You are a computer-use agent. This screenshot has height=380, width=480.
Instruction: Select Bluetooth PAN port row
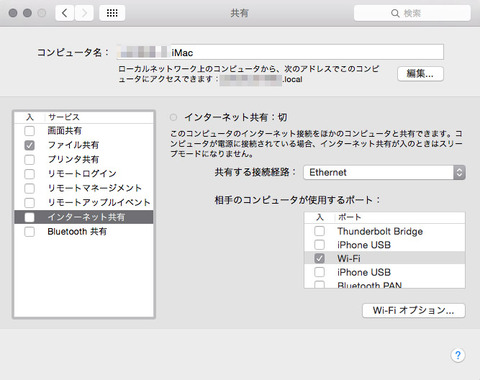385,284
